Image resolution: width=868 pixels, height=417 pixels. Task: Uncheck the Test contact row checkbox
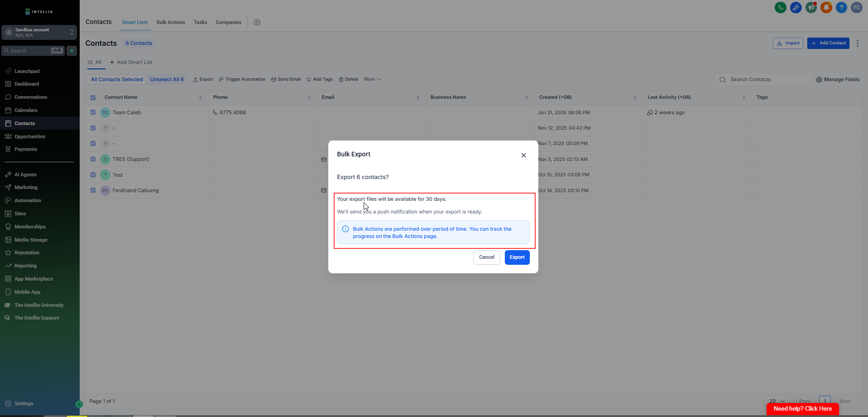[93, 175]
